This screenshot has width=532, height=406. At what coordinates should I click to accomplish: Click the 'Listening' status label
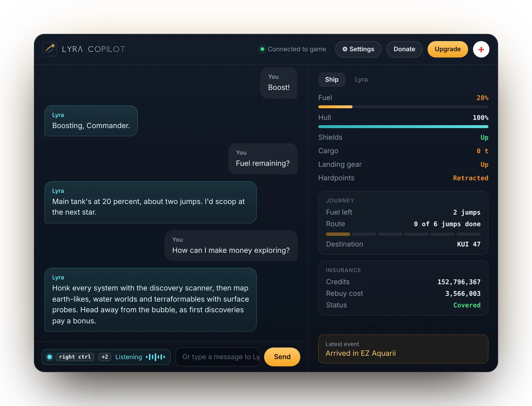[x=128, y=357]
